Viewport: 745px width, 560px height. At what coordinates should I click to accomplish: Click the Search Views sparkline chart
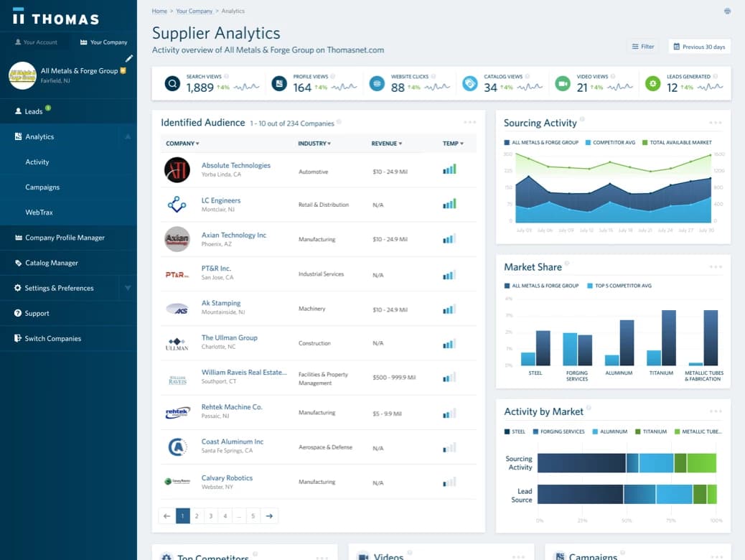246,87
